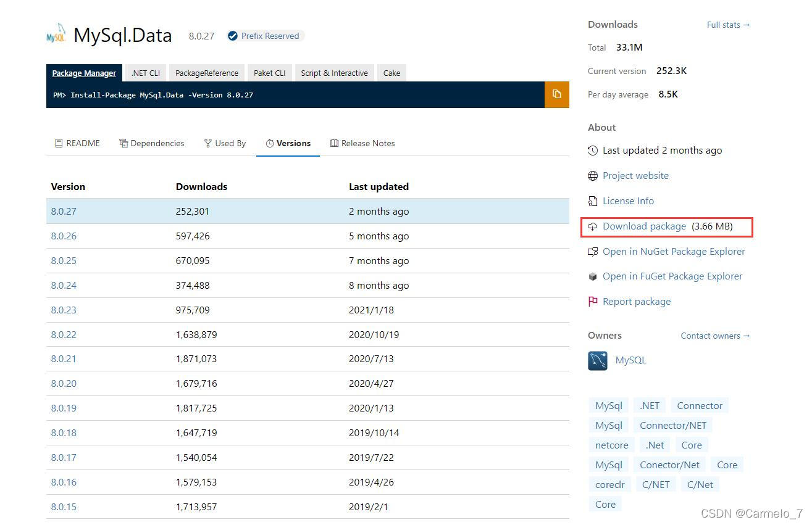The width and height of the screenshot is (812, 525).
Task: Click the README tab document icon
Action: click(x=59, y=143)
